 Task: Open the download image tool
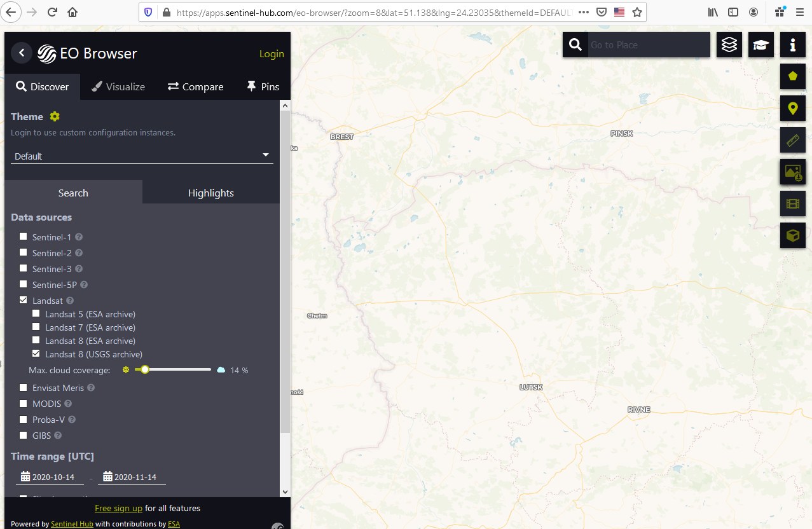(x=792, y=172)
